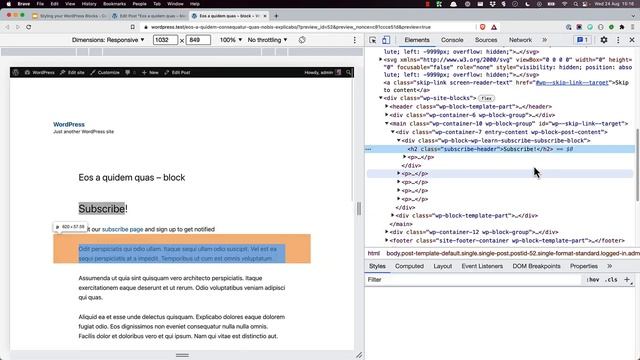Open the No throttling dropdown

point(267,40)
